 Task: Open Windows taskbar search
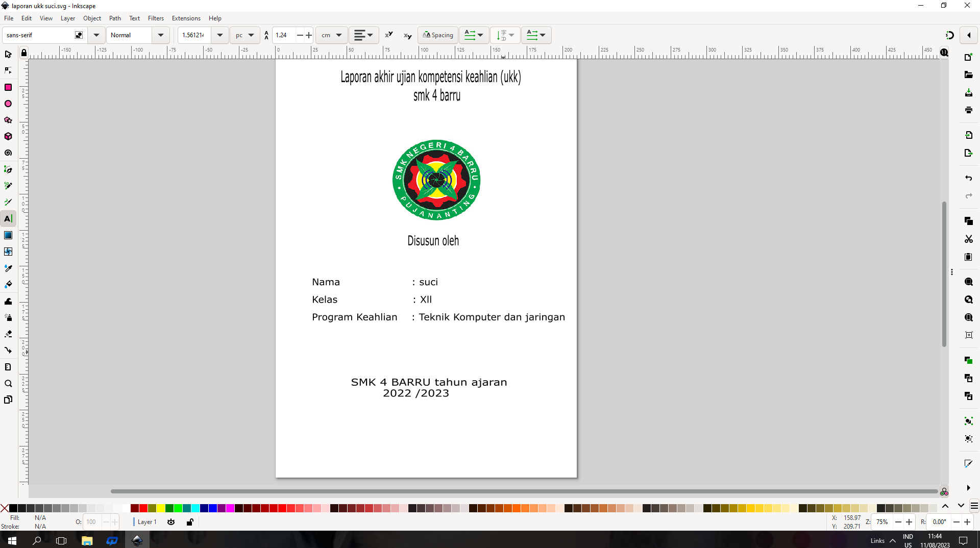tap(37, 540)
